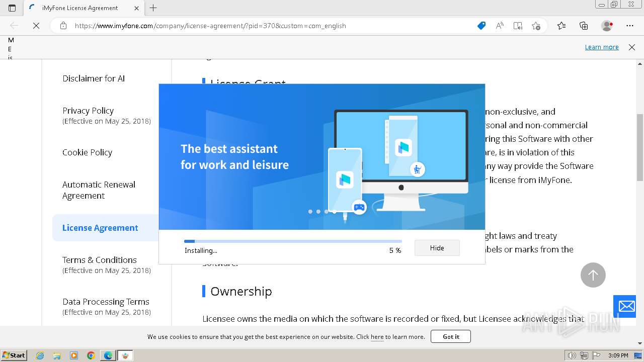Go back with the browser back arrow
The image size is (644, 362).
click(14, 26)
